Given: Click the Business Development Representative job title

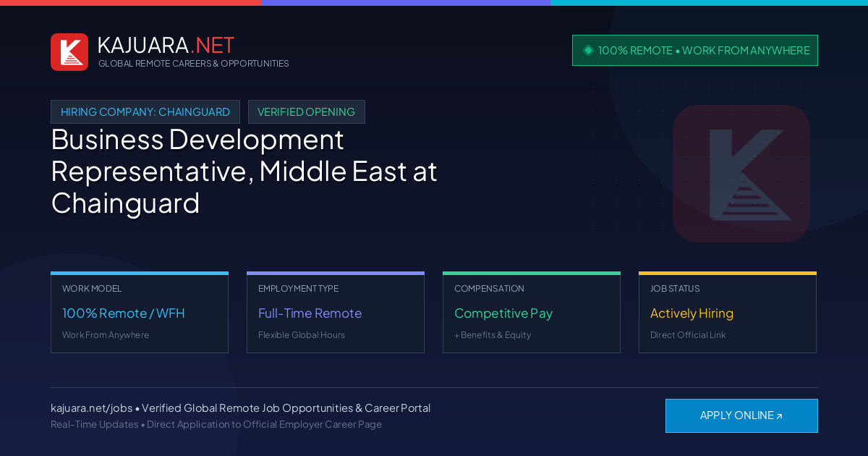Looking at the screenshot, I should [244, 171].
